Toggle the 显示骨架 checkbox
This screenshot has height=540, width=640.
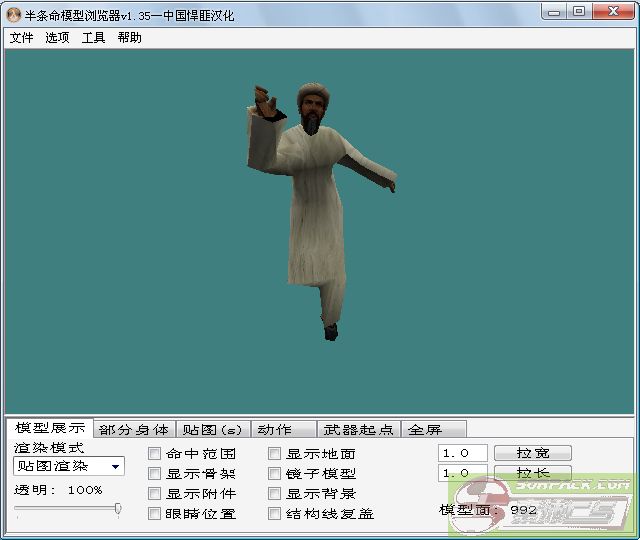tap(155, 474)
